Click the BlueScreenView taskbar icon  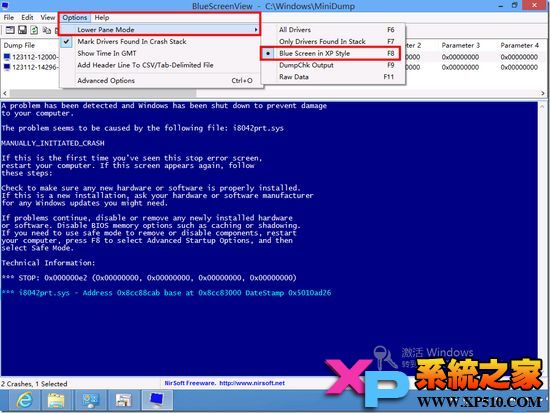[x=156, y=400]
